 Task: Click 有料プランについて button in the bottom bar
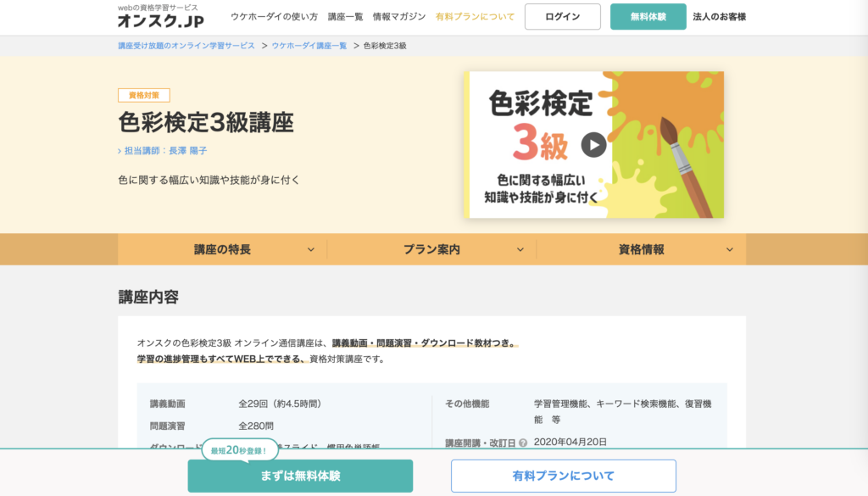[x=563, y=476]
